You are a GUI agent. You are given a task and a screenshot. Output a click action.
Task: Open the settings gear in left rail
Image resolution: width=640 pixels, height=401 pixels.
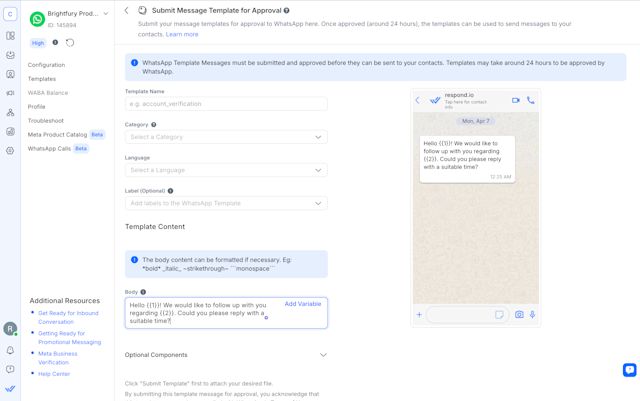pos(11,151)
